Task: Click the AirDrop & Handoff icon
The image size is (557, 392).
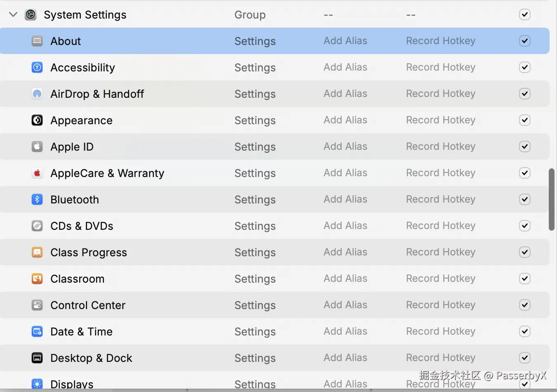Action: click(37, 94)
